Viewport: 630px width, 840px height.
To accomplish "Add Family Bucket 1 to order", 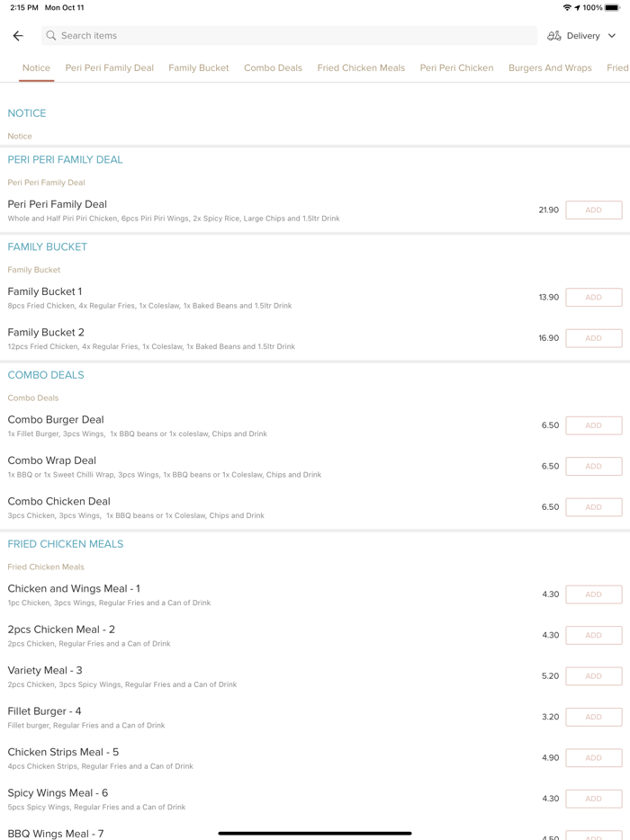I will click(593, 298).
